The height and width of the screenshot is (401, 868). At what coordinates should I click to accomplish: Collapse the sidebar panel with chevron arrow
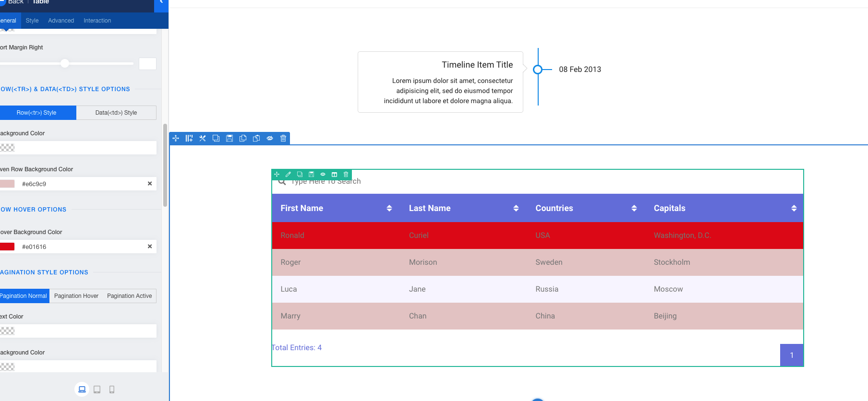pyautogui.click(x=161, y=2)
